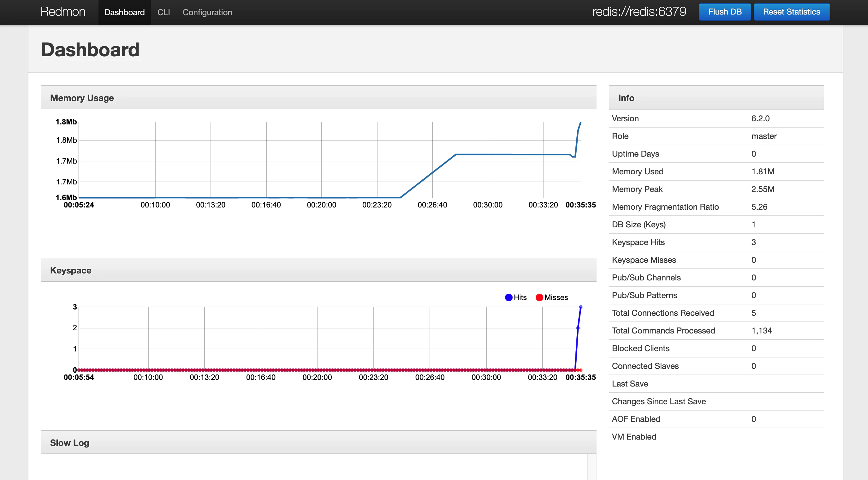Click the Memory Peak row in Info
The image size is (868, 480).
click(x=716, y=189)
